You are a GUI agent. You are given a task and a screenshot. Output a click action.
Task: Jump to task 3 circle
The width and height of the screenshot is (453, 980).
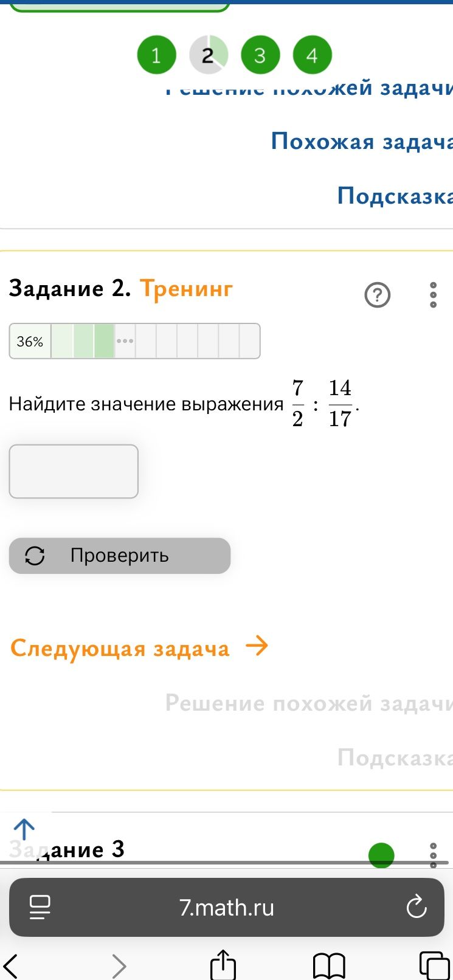(x=260, y=55)
